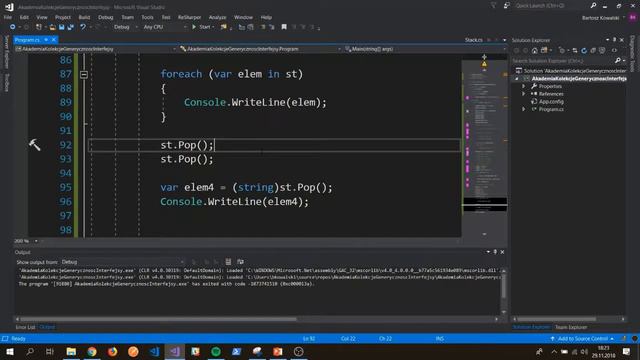Click the Save floppy disk icon
The width and height of the screenshot is (640, 360).
61,27
